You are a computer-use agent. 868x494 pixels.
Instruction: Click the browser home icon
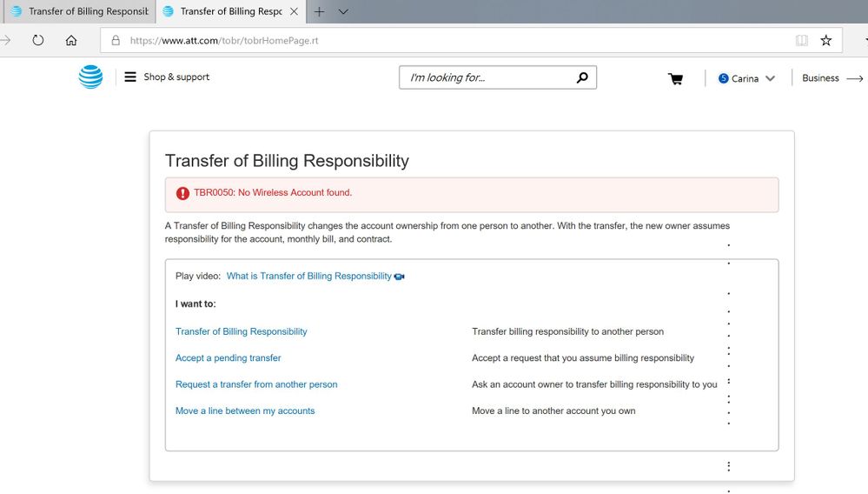coord(71,40)
